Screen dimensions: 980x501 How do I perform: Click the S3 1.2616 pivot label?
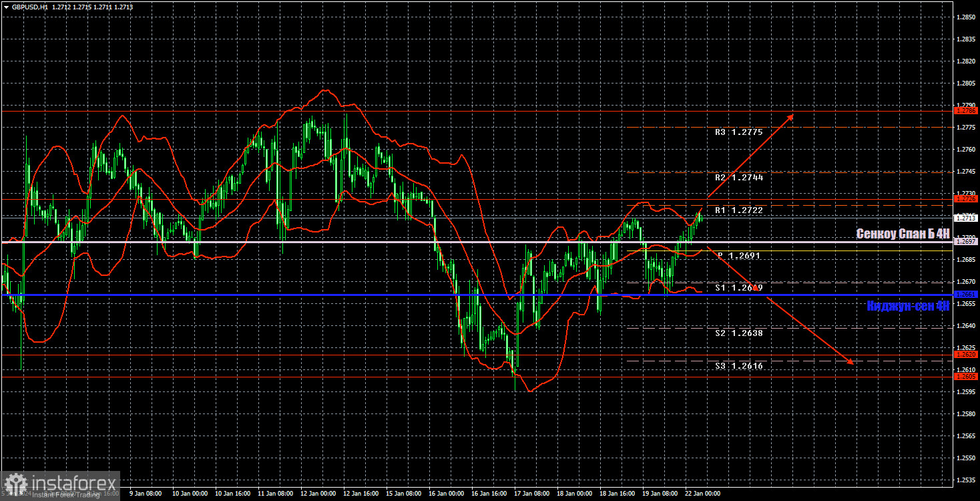point(738,366)
